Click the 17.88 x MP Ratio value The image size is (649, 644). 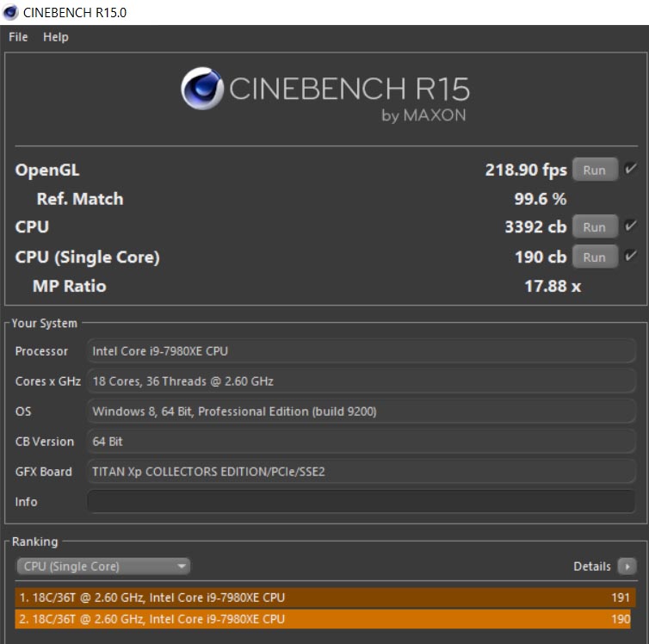pos(553,286)
